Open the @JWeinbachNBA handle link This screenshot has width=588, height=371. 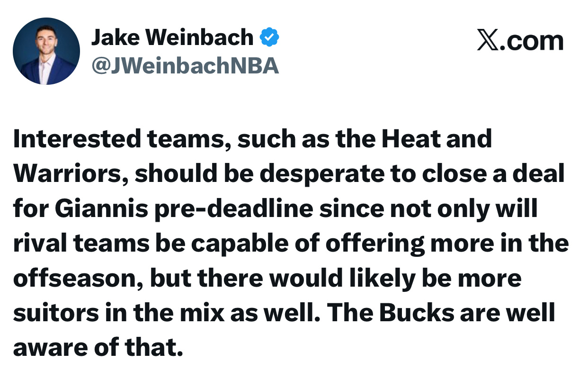pyautogui.click(x=185, y=66)
